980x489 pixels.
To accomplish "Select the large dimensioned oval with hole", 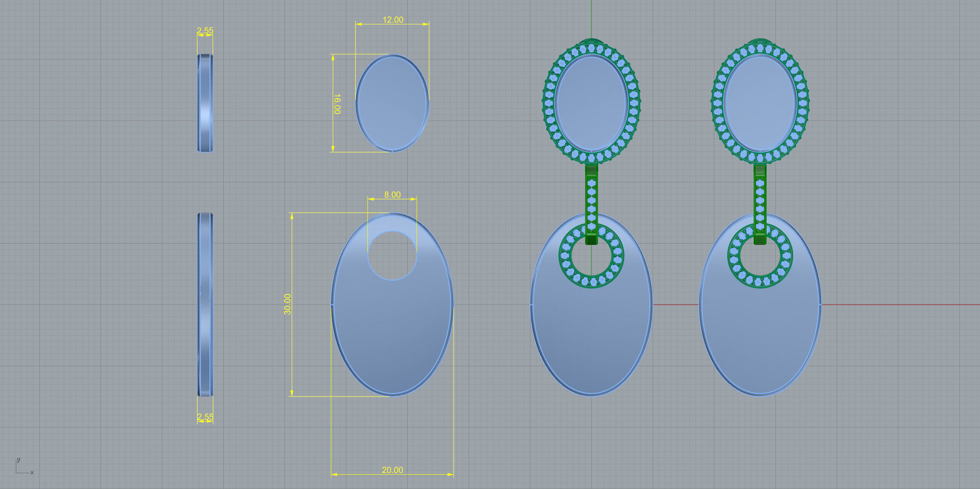I will pos(392,330).
